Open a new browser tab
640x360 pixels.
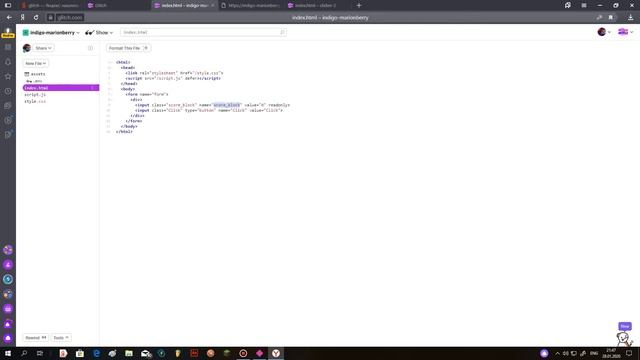pyautogui.click(x=359, y=5)
